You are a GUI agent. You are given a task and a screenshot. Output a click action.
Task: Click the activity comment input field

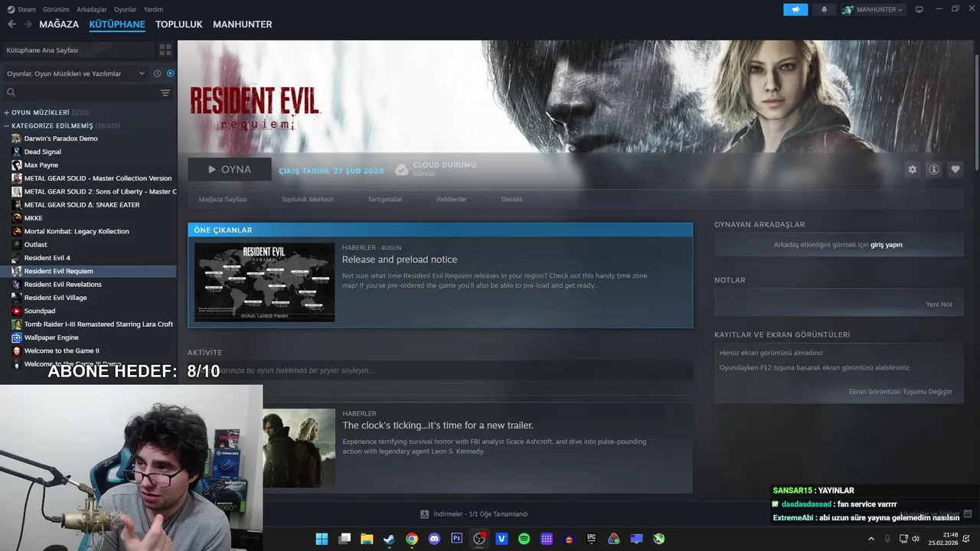pos(440,370)
